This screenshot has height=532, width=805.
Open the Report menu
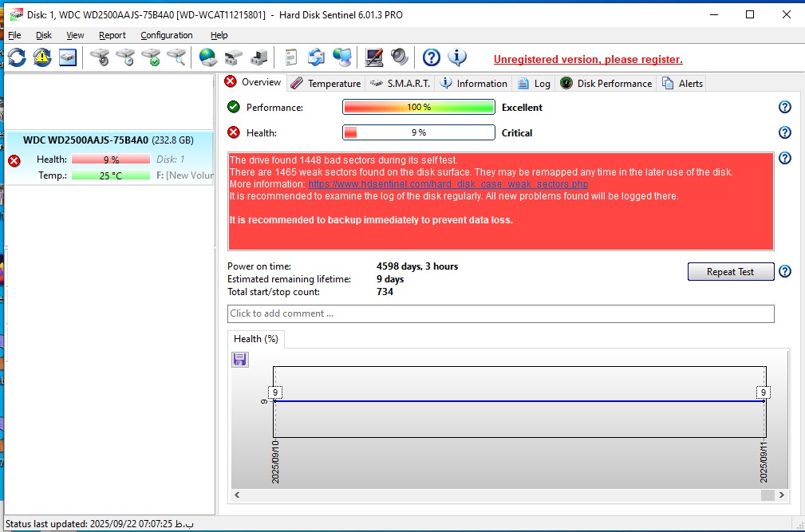click(112, 35)
